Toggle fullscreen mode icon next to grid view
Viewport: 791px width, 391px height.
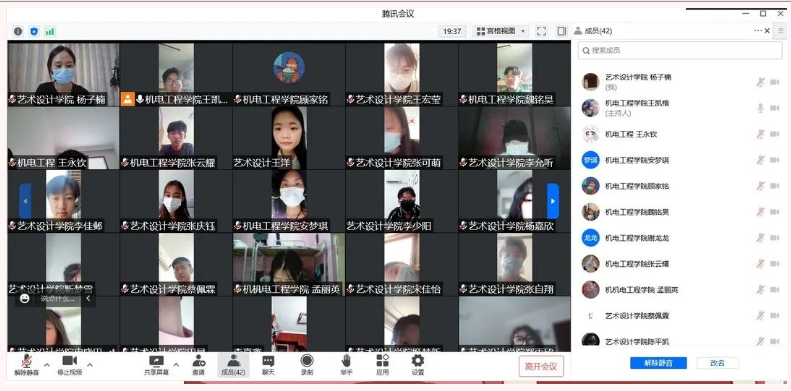541,31
